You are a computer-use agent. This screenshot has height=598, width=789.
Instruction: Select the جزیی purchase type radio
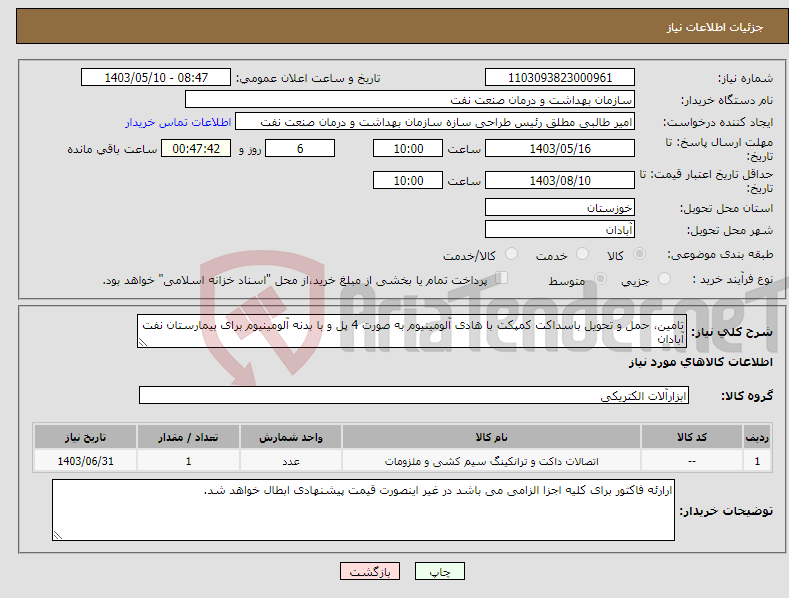pyautogui.click(x=664, y=278)
